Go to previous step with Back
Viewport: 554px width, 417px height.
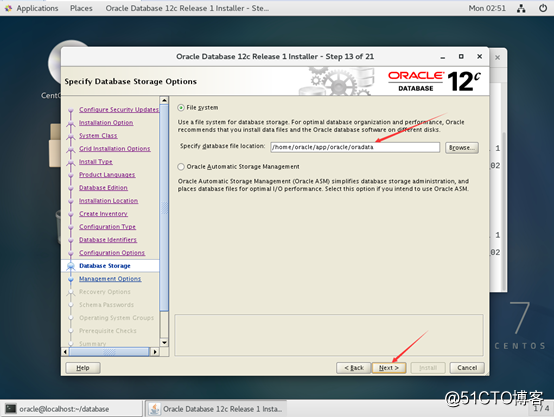354,368
